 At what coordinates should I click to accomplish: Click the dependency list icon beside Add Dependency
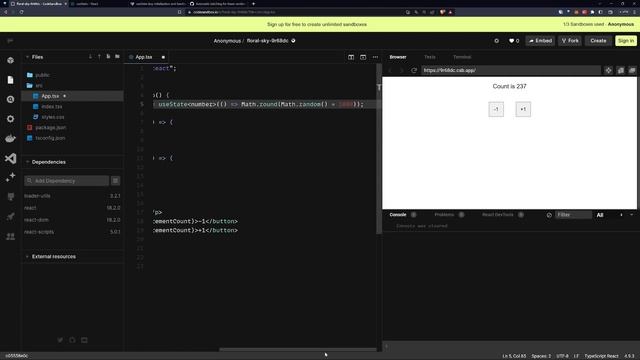pyautogui.click(x=116, y=181)
